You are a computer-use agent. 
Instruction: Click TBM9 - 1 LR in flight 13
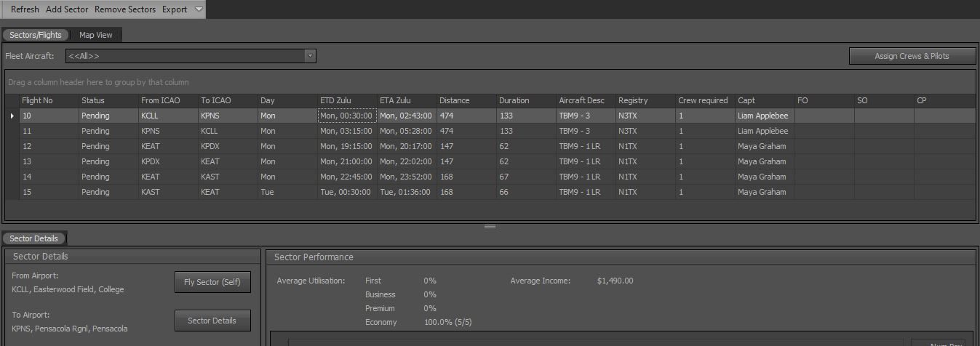coord(586,161)
